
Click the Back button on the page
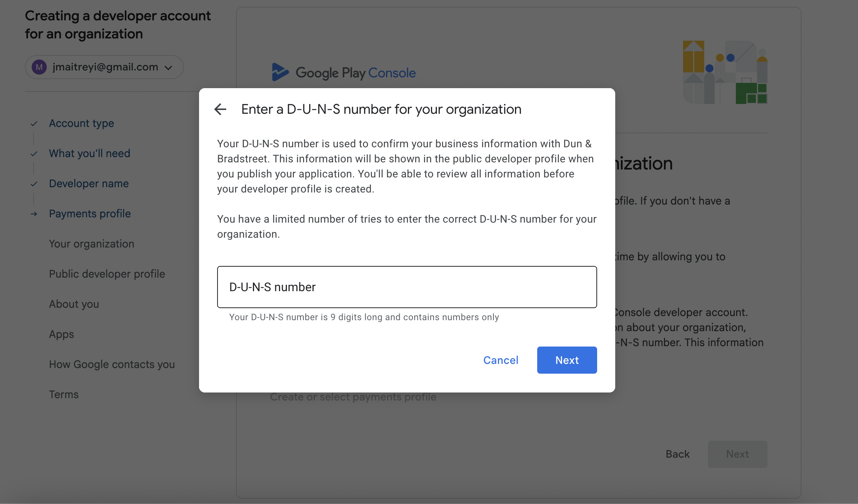(x=677, y=454)
